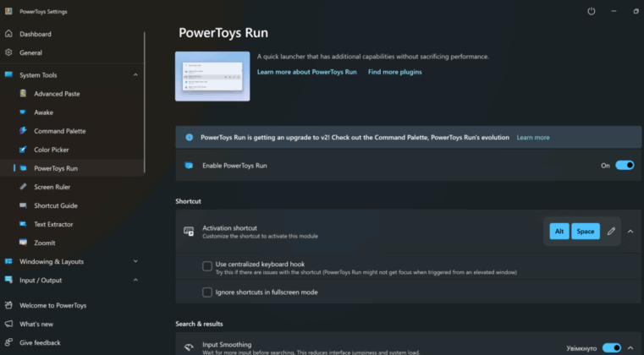Click the Input / Output icon
Image resolution: width=644 pixels, height=355 pixels.
pyautogui.click(x=8, y=280)
